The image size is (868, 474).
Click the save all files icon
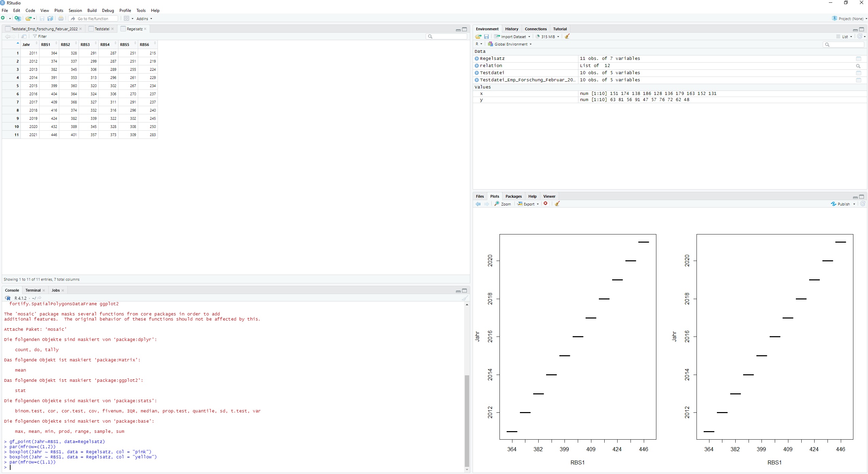pos(50,18)
